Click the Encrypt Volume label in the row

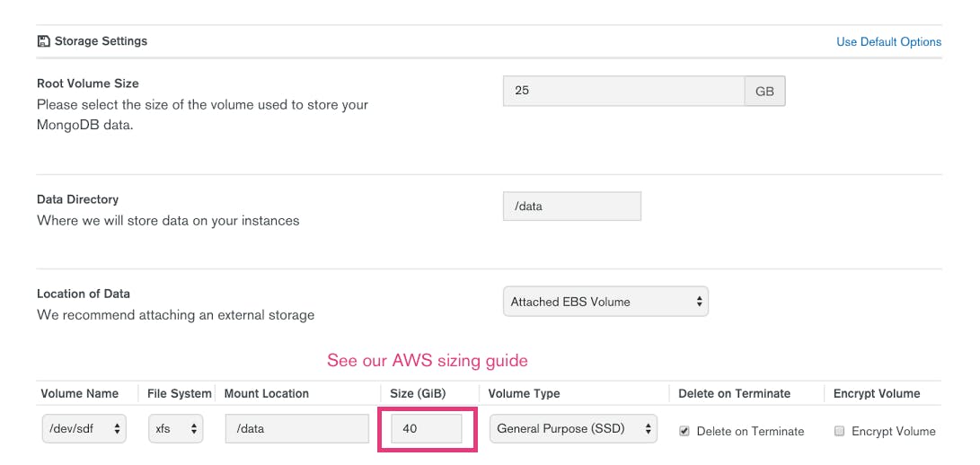click(893, 431)
